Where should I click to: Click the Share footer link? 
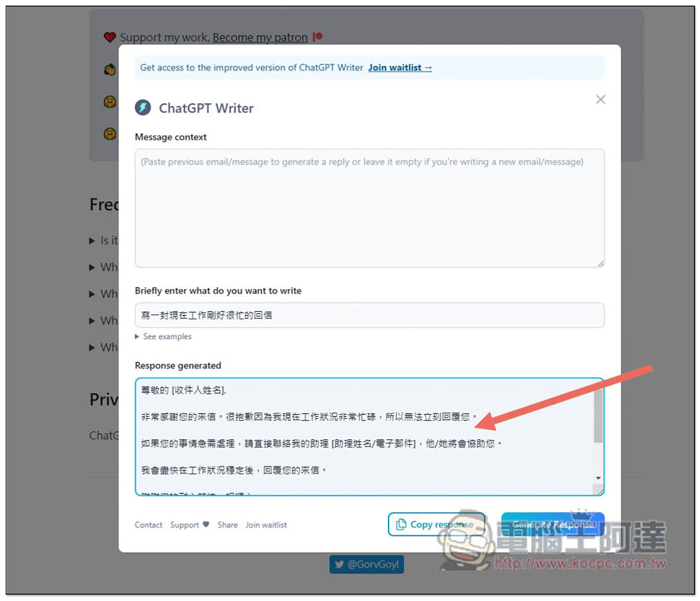(227, 525)
